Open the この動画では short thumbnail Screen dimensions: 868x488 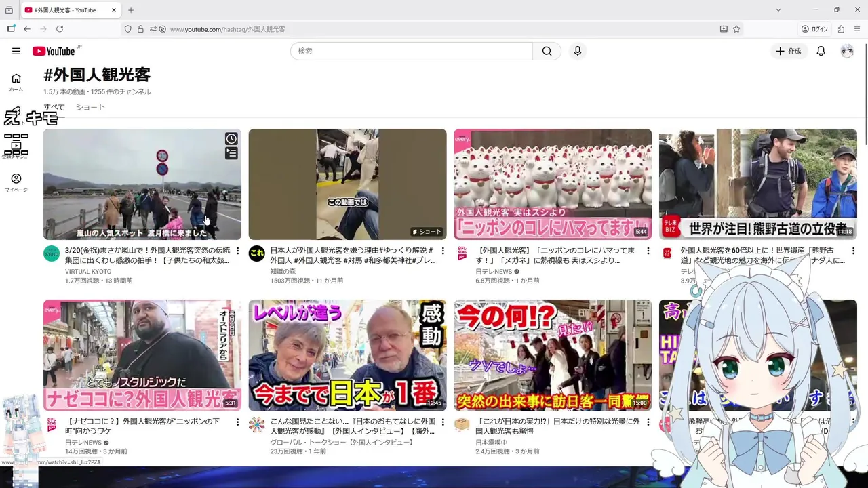(347, 184)
